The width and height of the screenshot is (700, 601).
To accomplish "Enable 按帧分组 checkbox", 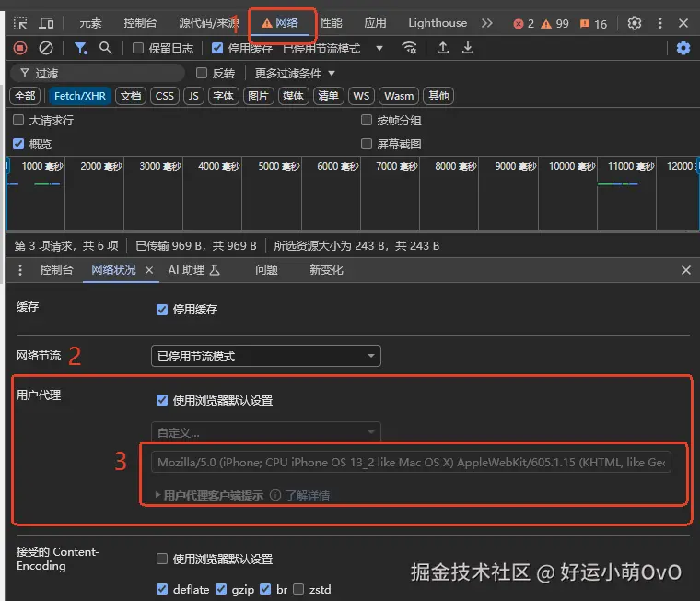I will pos(366,120).
